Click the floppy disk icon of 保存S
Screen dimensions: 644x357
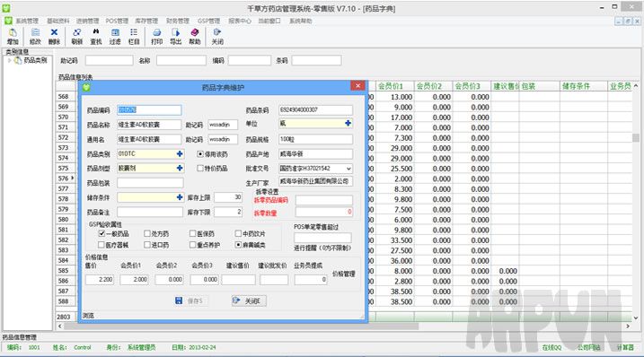(179, 300)
